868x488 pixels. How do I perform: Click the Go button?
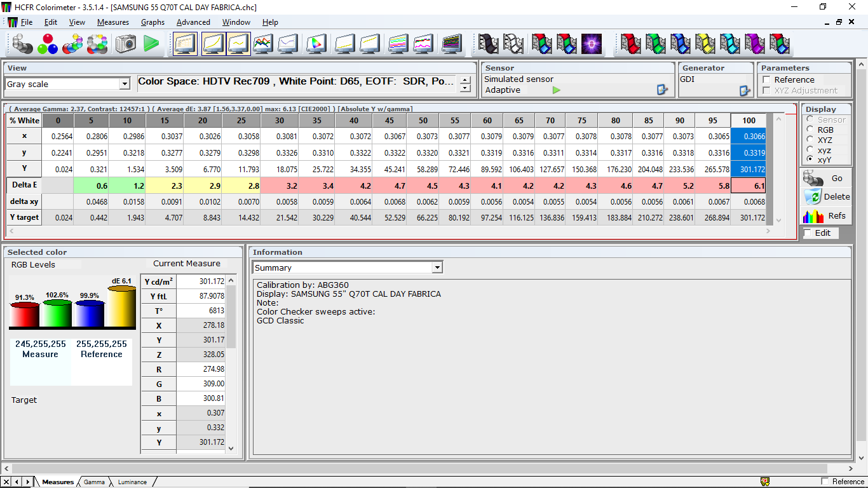click(x=826, y=178)
